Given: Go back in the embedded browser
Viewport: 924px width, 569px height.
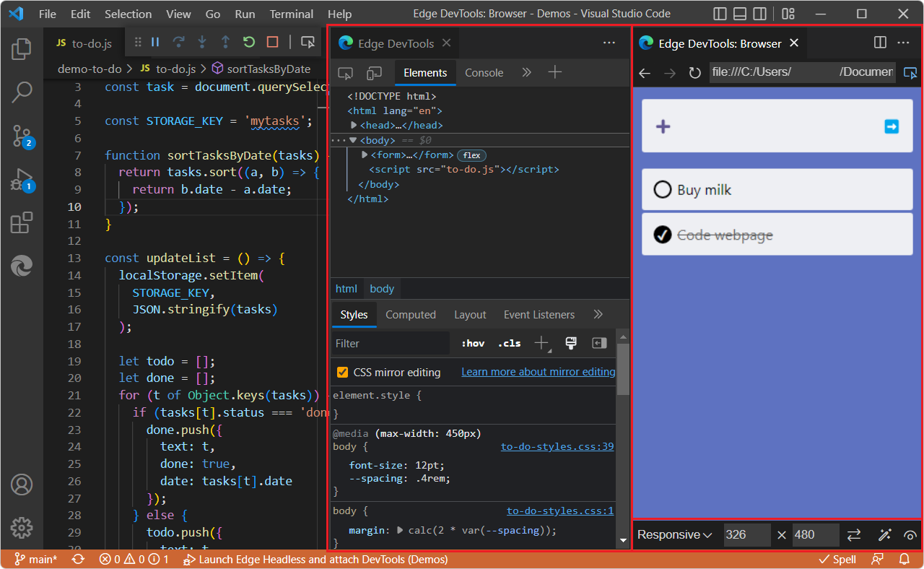Looking at the screenshot, I should [x=645, y=73].
